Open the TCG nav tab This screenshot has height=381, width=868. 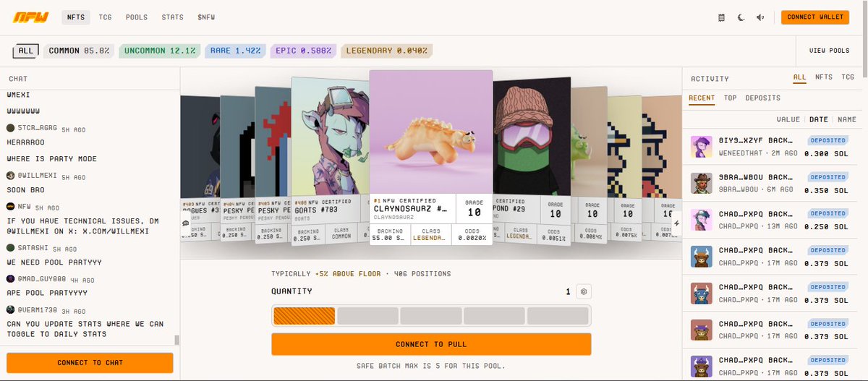[106, 17]
